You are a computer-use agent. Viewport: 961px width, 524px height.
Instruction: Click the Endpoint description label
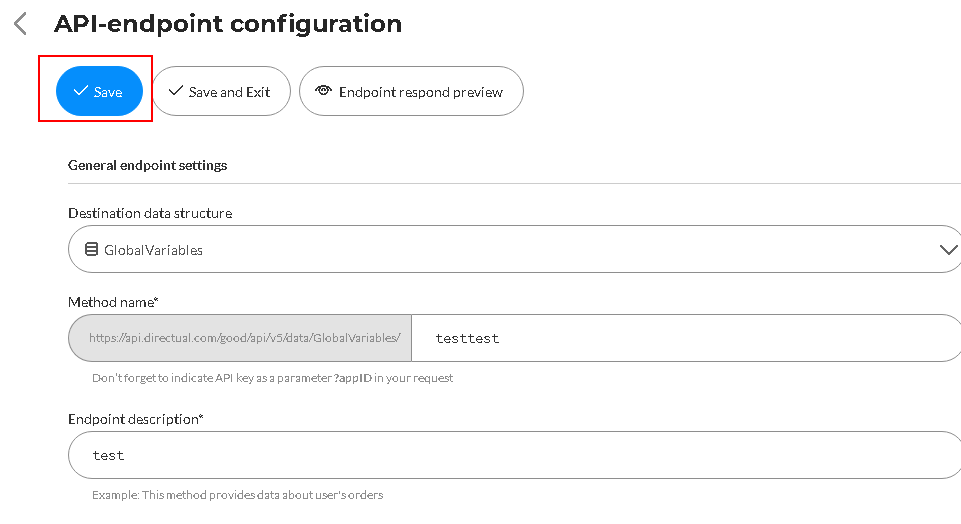coord(135,419)
